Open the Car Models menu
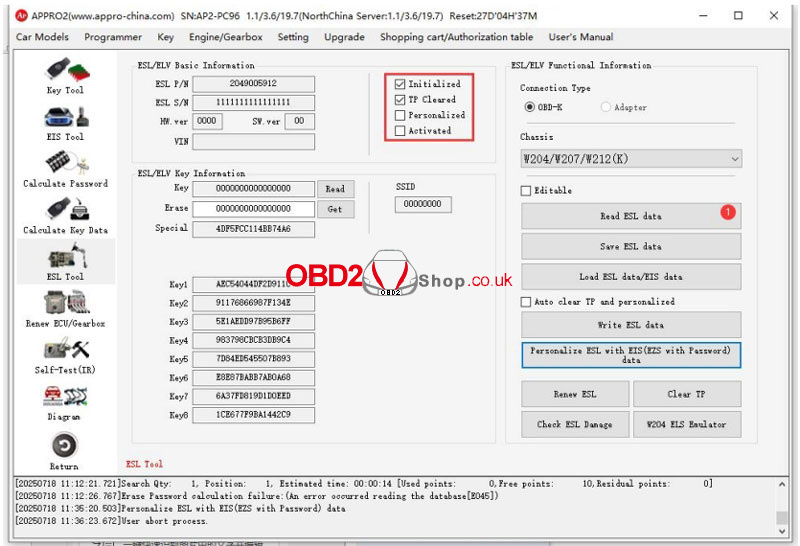The width and height of the screenshot is (800, 546). tap(42, 37)
